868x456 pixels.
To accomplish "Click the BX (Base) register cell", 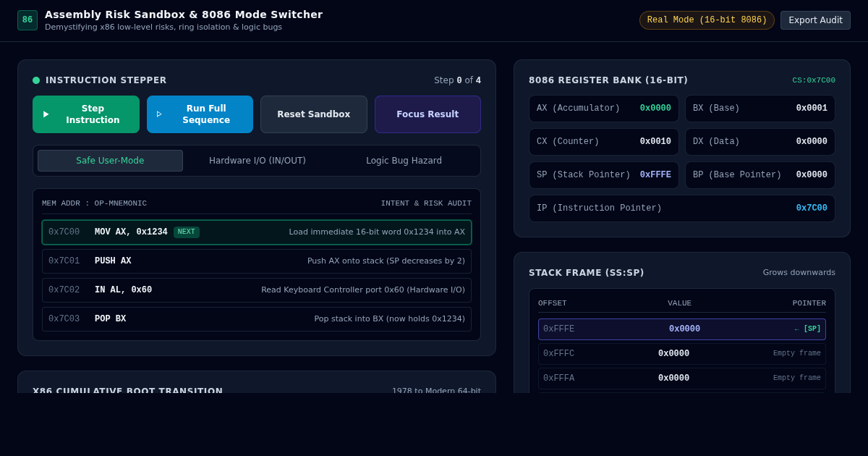I will pos(760,109).
